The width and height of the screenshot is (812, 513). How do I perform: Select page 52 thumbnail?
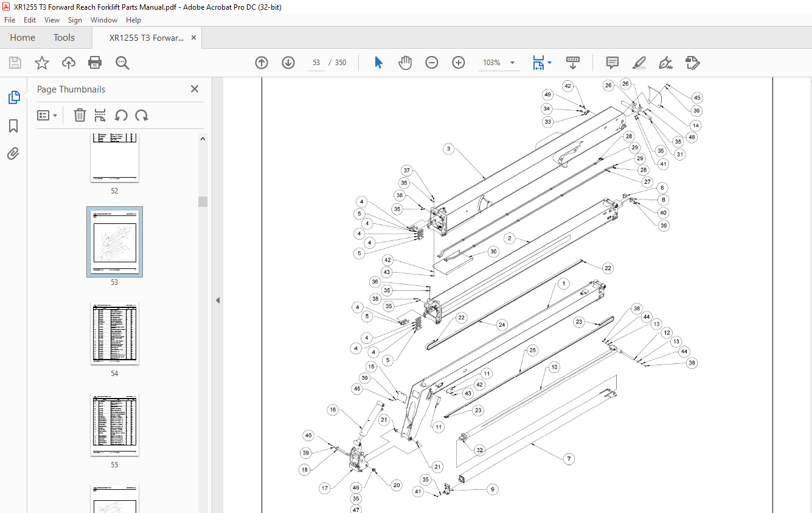pos(114,158)
